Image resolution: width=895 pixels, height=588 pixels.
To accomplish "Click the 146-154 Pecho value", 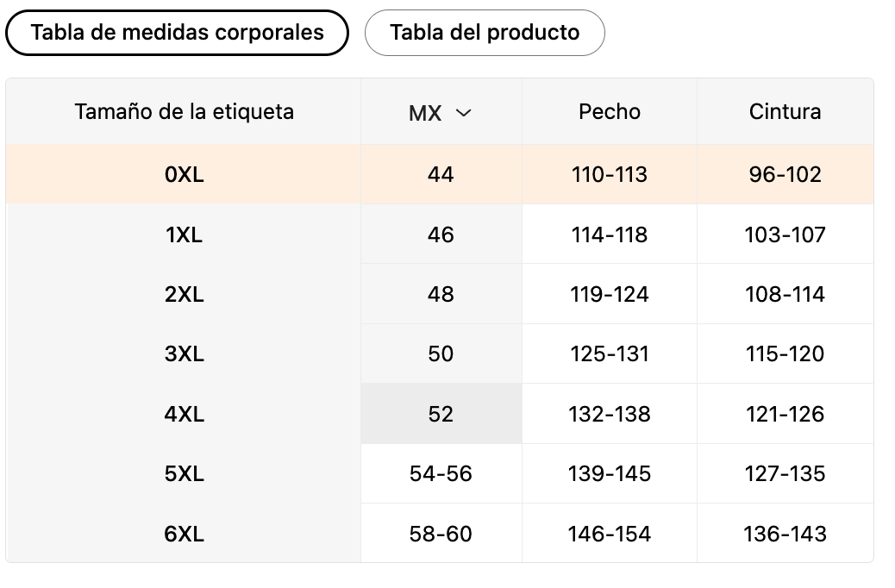I will [610, 534].
